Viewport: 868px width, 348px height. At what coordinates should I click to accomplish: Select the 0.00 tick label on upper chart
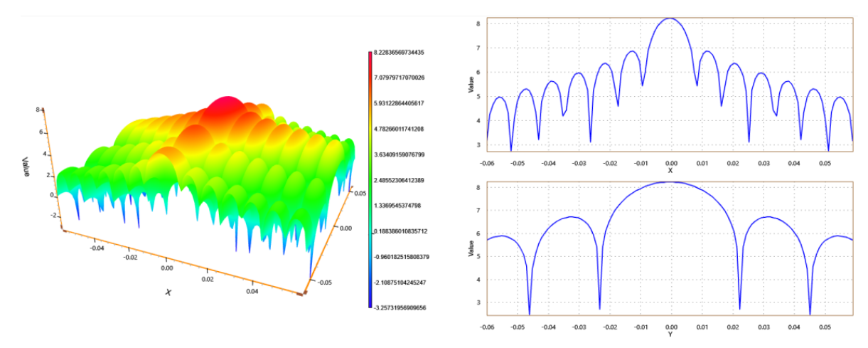point(670,163)
